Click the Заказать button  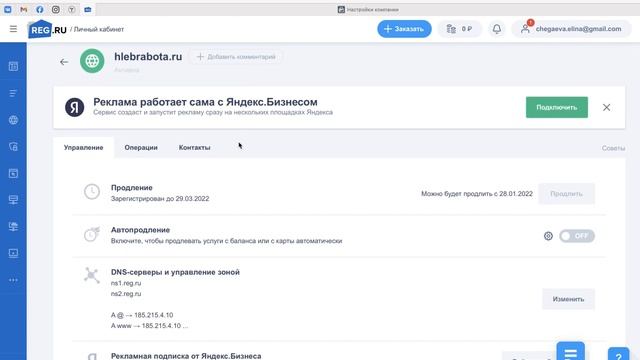[404, 29]
